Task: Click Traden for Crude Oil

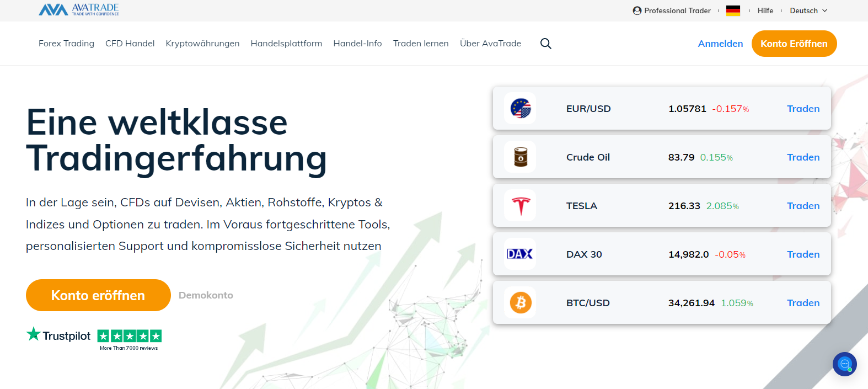Action: (803, 157)
